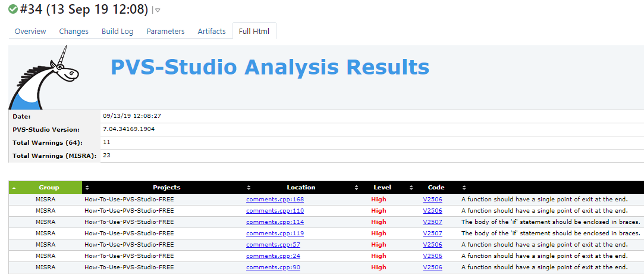644x274 pixels.
Task: Sort the table by the Group column header
Action: (x=49, y=187)
